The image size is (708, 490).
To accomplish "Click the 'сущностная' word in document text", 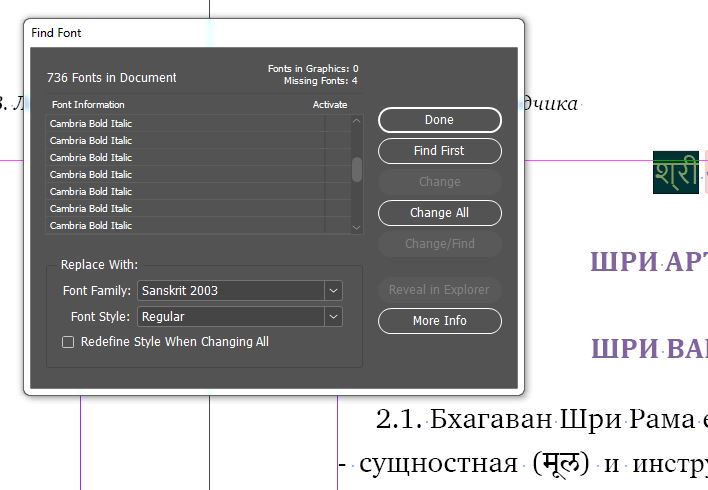I will [438, 464].
